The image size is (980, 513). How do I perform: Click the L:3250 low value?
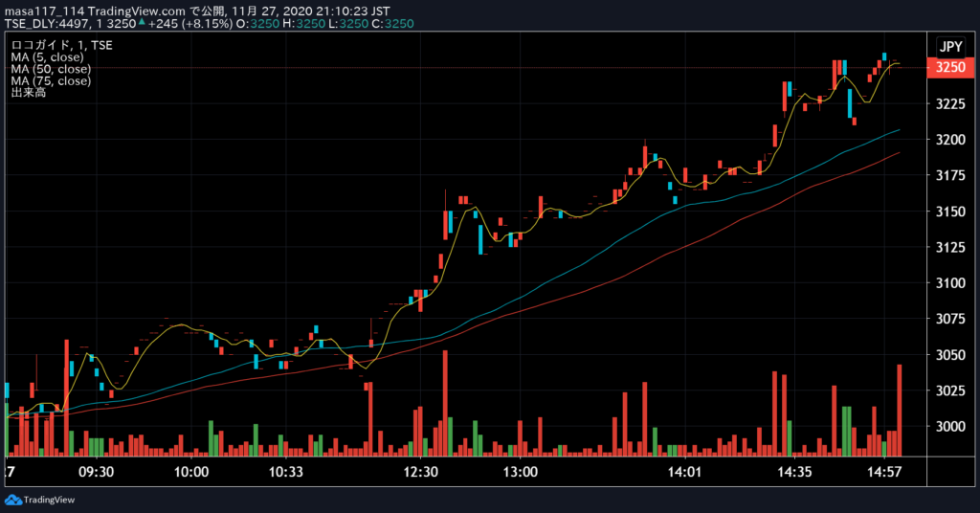coord(349,24)
